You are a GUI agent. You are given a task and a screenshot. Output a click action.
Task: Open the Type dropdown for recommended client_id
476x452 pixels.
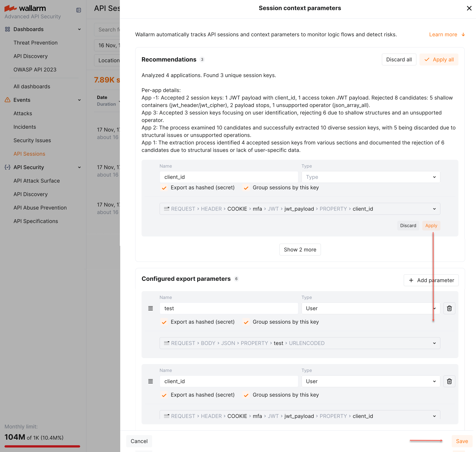(x=370, y=177)
